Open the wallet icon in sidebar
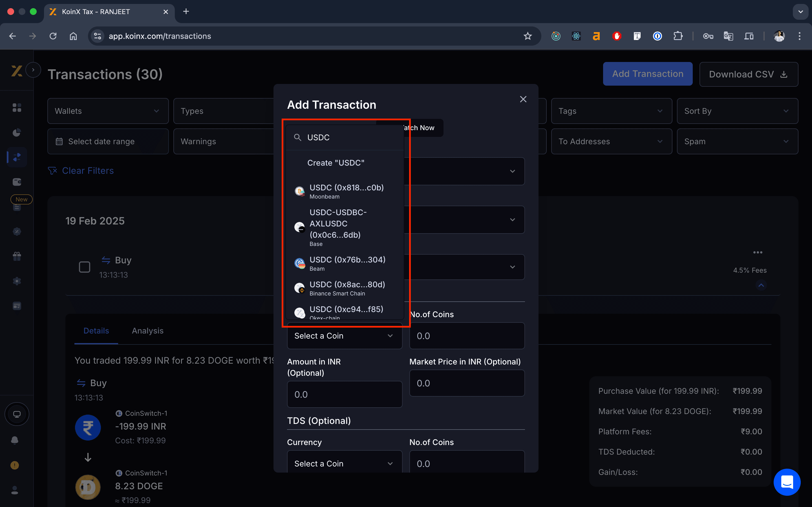812x507 pixels. (x=17, y=182)
